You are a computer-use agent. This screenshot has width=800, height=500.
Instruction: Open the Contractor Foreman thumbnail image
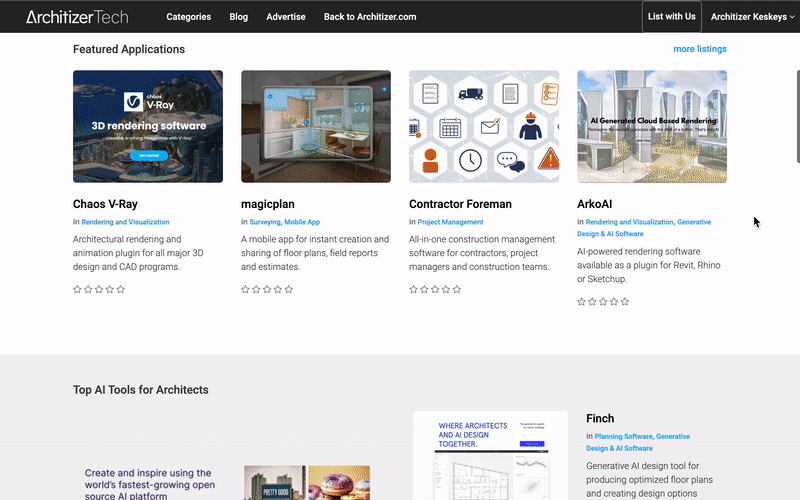[484, 127]
